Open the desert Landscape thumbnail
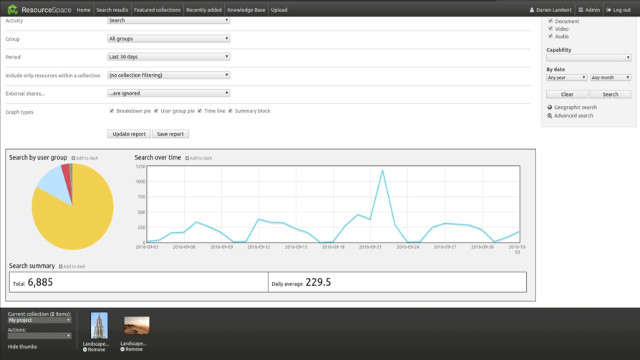Screen dimensions: 640x360 136,325
